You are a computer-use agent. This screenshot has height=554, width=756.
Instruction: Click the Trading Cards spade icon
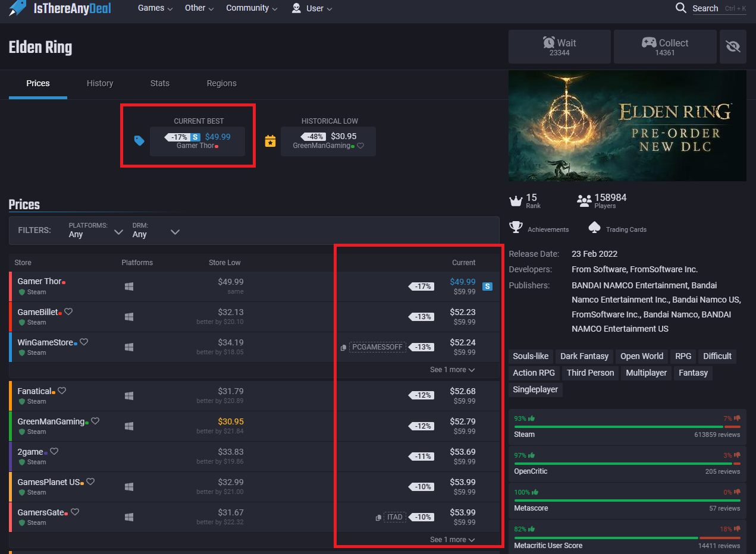pos(594,228)
